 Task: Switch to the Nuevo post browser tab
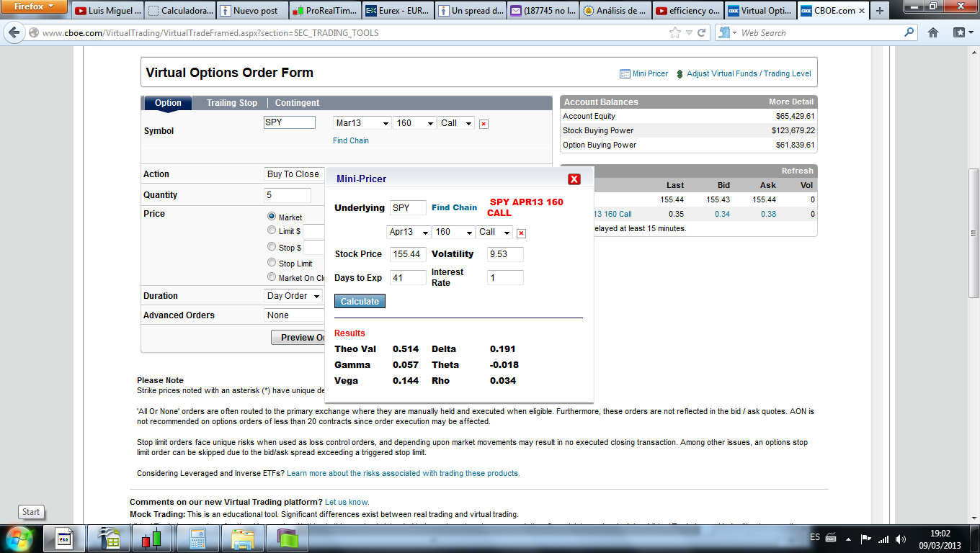(x=251, y=11)
